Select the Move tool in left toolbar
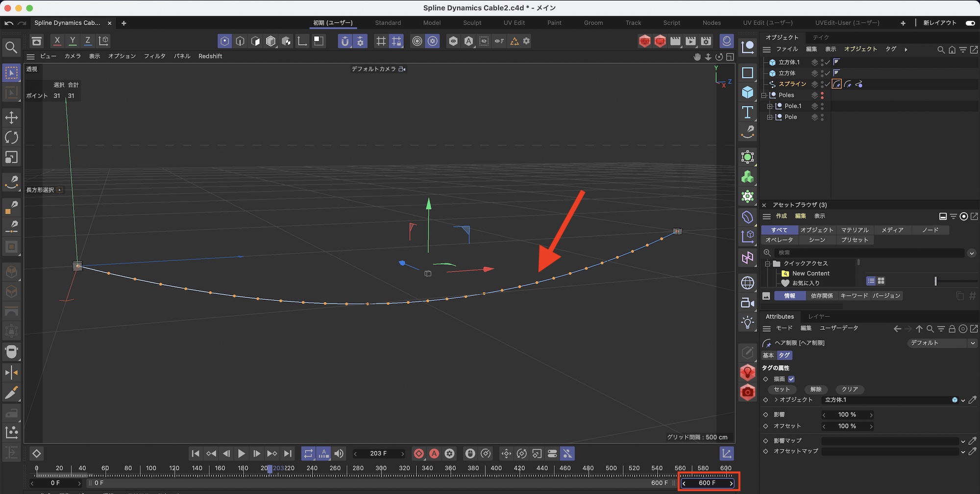Screen dimensions: 980x494 tap(11, 118)
